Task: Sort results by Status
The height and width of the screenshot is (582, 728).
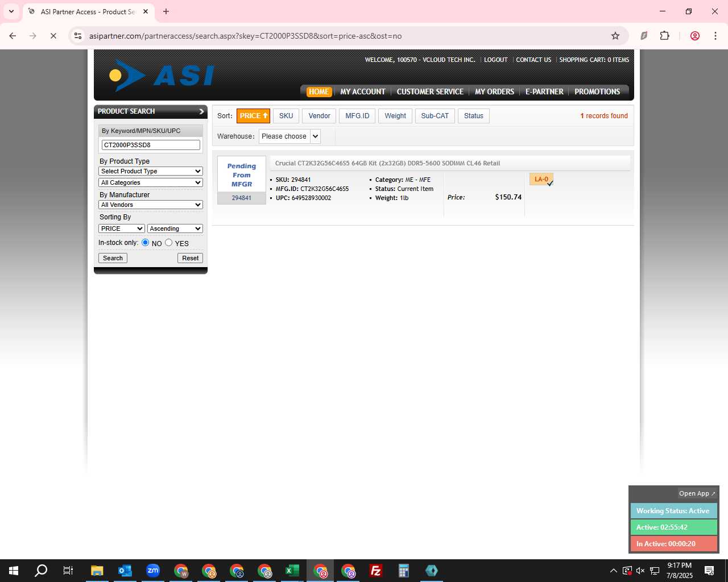Action: click(x=474, y=116)
